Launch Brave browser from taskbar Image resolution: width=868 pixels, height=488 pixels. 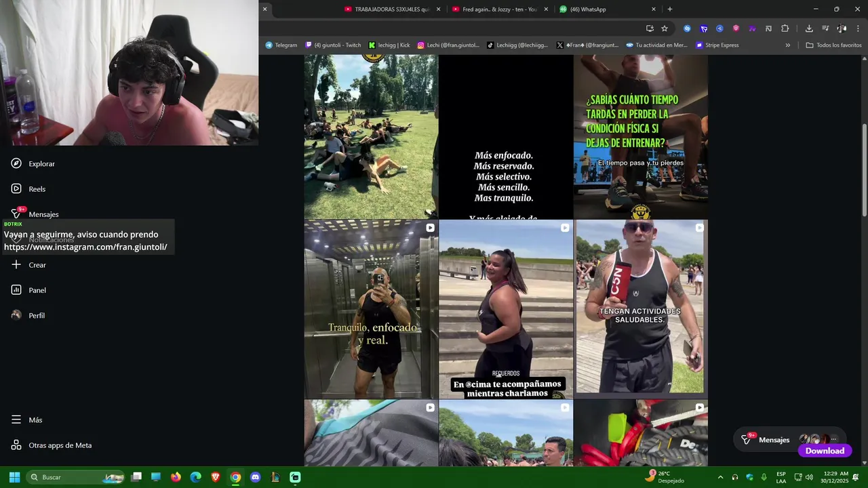click(x=216, y=477)
